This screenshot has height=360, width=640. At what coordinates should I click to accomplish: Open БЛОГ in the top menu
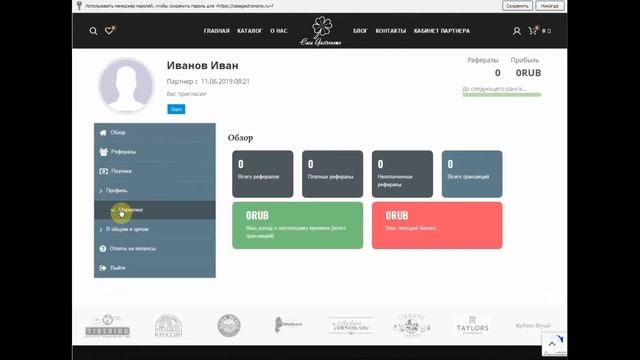pyautogui.click(x=360, y=31)
